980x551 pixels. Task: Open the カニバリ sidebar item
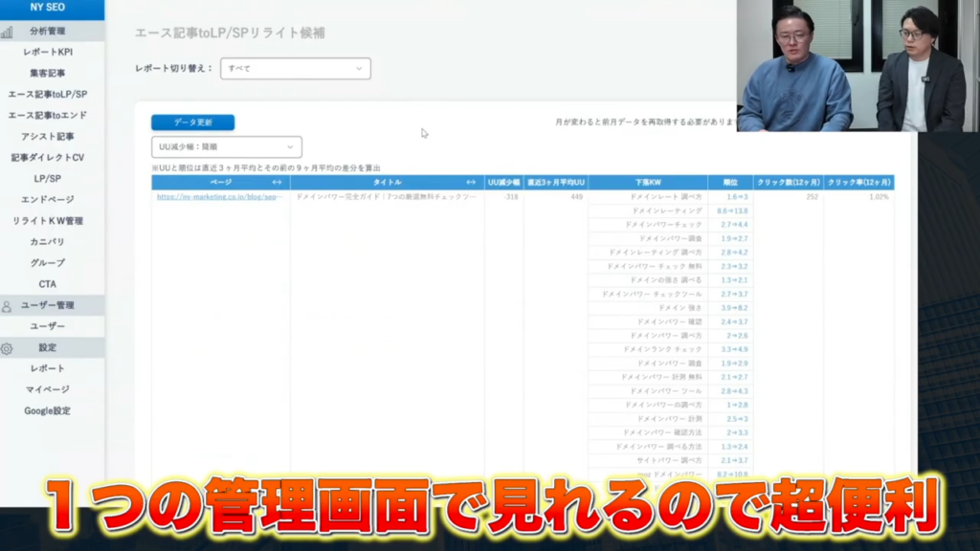[47, 242]
